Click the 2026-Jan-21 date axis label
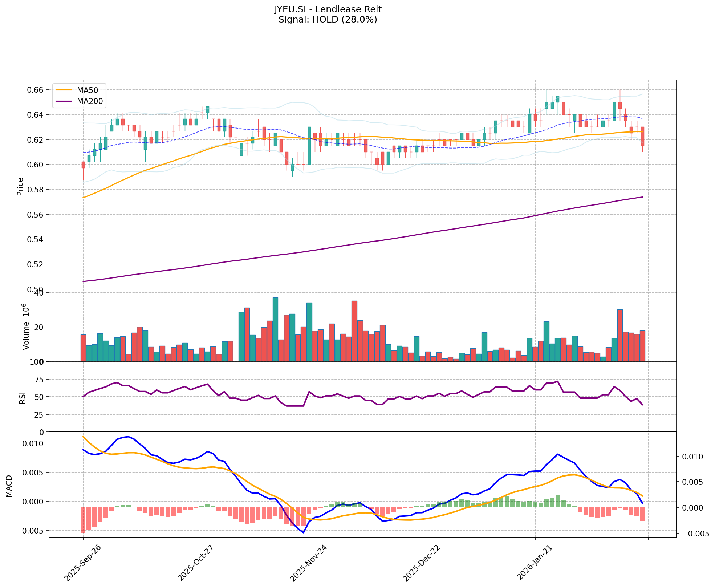Viewport: 715px width, 588px height. click(x=535, y=563)
